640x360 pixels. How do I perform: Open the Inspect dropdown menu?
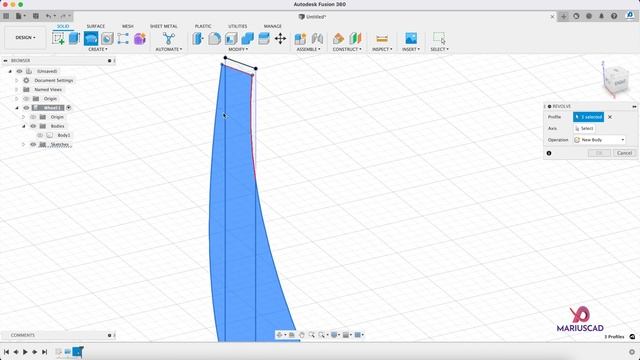[382, 49]
